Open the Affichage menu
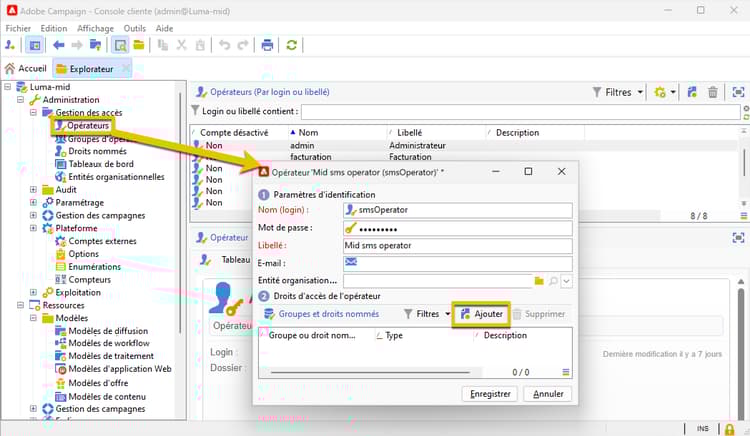This screenshot has height=436, width=750. (x=95, y=29)
